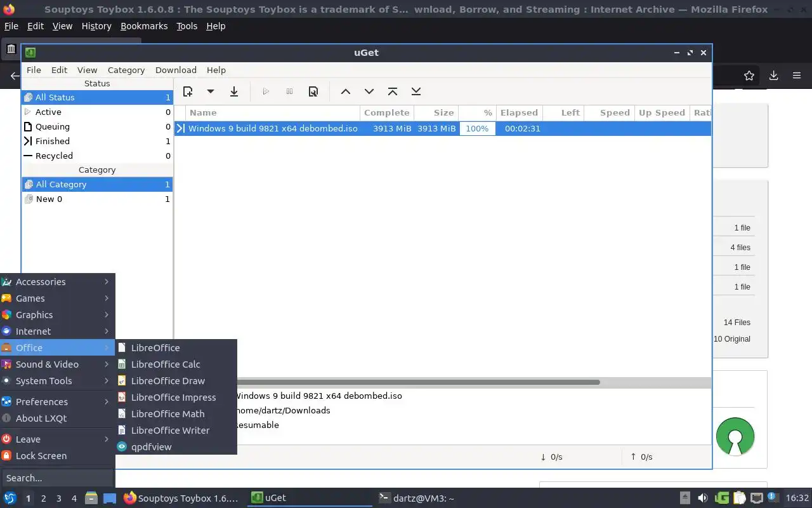
Task: Click the start (play) toolbar icon in uGet
Action: click(x=266, y=91)
